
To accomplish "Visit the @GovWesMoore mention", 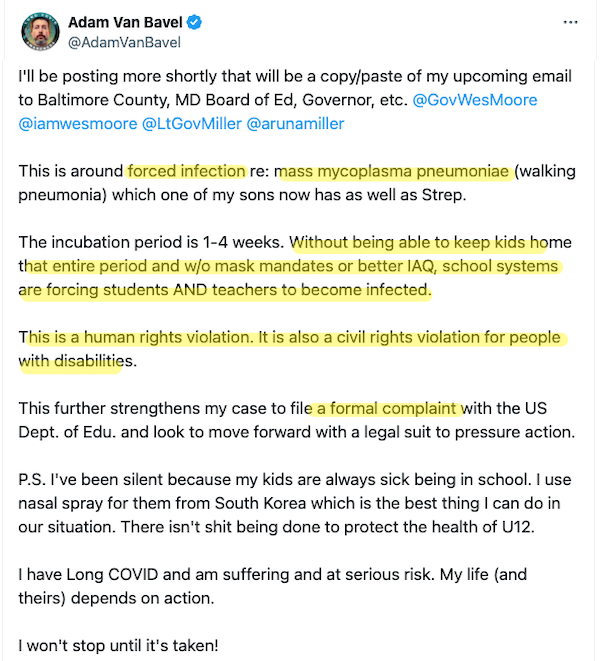I will point(474,100).
